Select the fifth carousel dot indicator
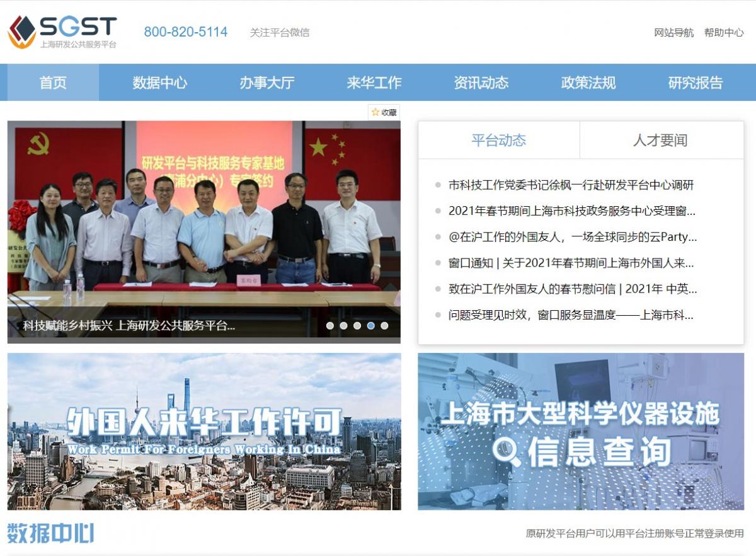This screenshot has height=556, width=756. click(384, 326)
